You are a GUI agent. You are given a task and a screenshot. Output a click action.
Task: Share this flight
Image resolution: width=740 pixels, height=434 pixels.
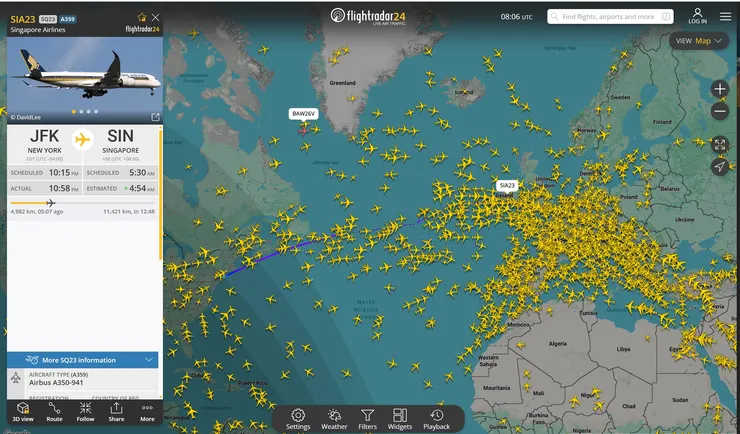116,412
